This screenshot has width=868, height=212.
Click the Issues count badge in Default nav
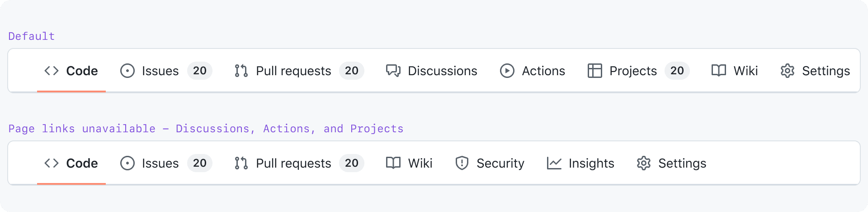pyautogui.click(x=200, y=71)
